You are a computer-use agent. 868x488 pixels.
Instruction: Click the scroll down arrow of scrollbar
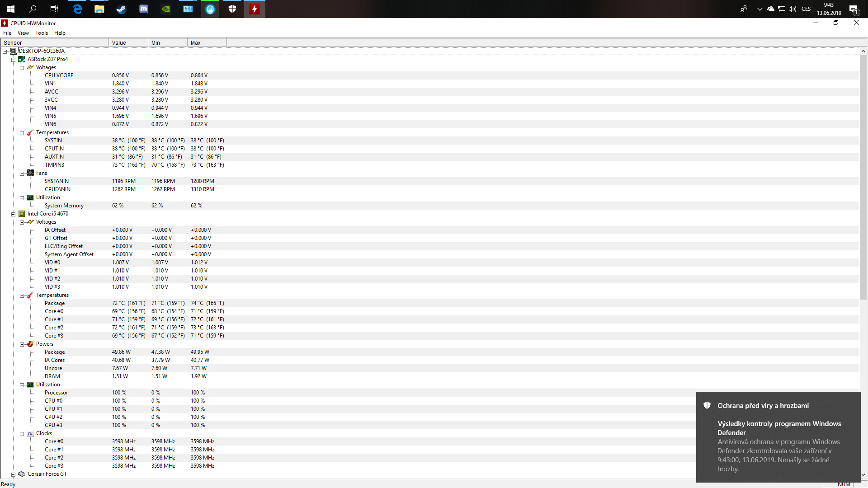tap(863, 474)
